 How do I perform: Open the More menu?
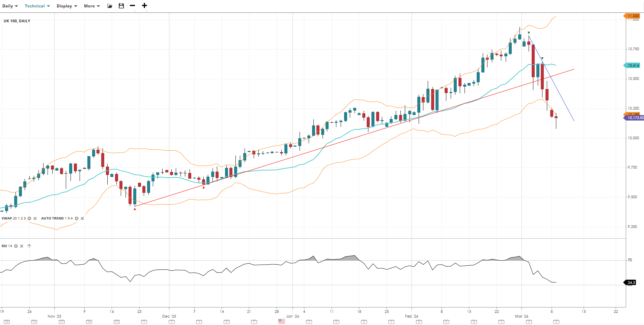pos(92,6)
